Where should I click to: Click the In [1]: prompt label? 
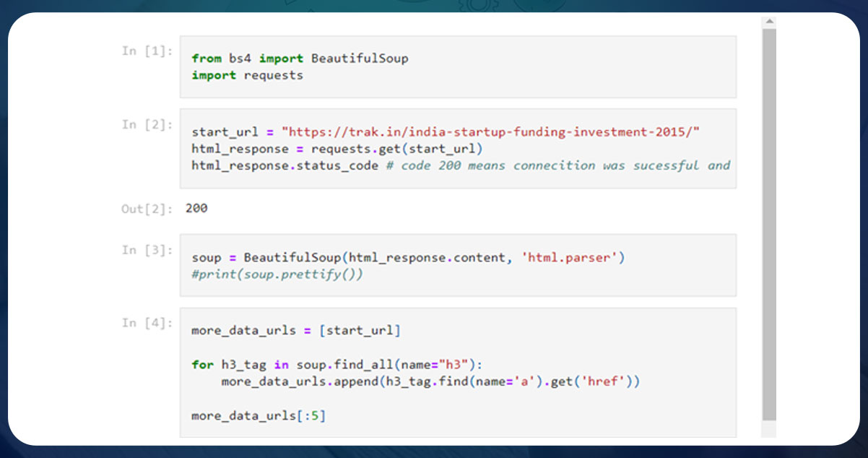147,51
